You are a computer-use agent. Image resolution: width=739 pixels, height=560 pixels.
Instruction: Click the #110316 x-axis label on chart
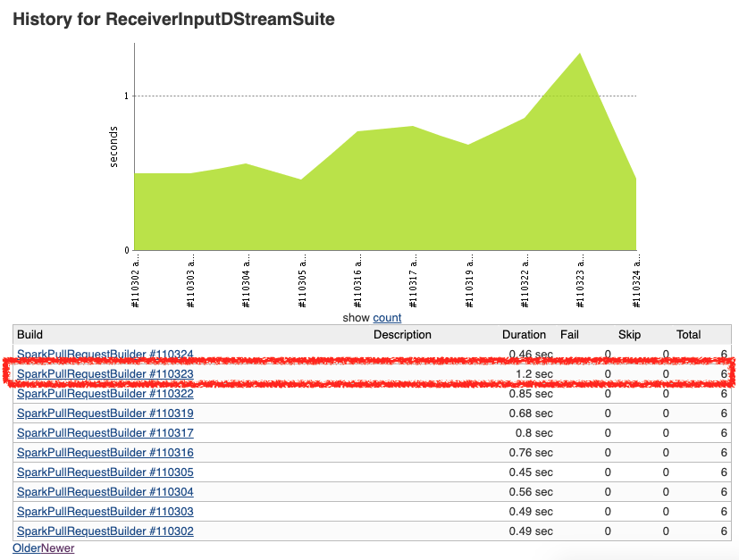(357, 281)
